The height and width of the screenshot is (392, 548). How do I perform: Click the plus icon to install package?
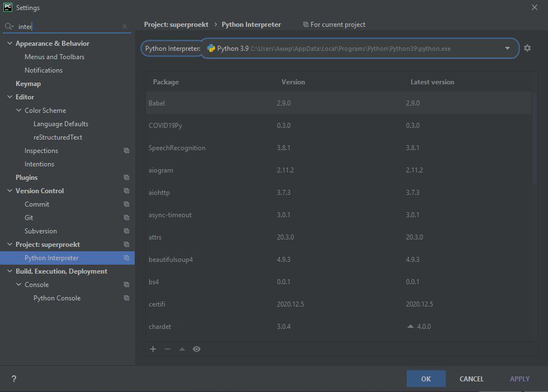[153, 349]
